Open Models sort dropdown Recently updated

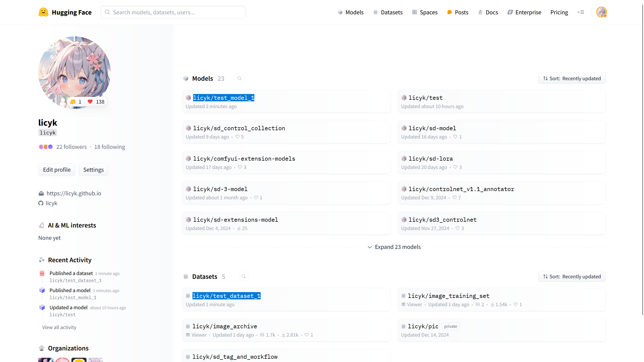572,78
